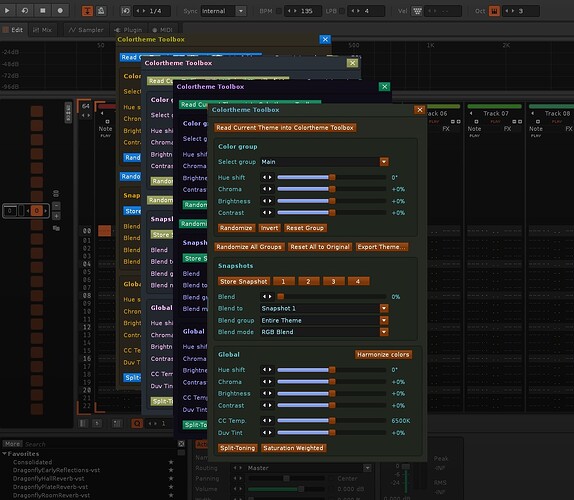The image size is (574, 500).
Task: Click the Harmonize colors button
Action: (x=383, y=355)
